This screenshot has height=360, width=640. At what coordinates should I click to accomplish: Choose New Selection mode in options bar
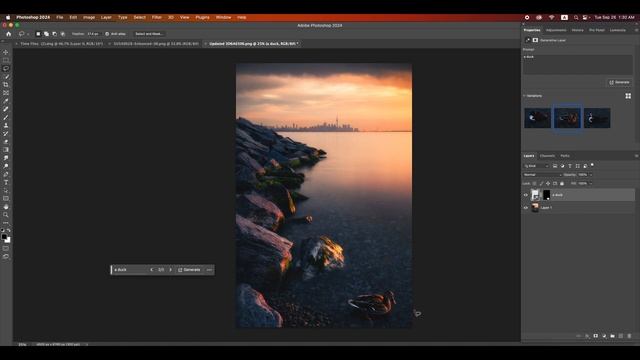pyautogui.click(x=38, y=34)
